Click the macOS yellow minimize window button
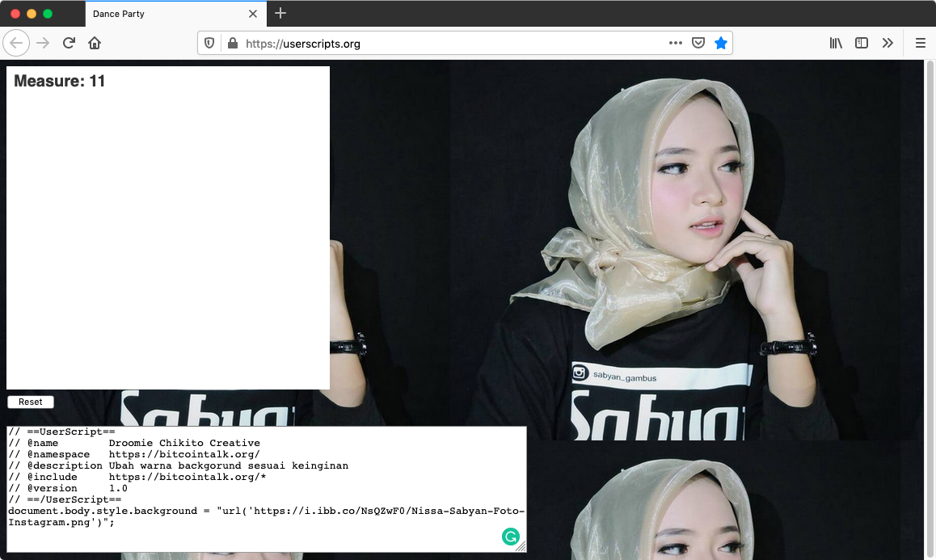The width and height of the screenshot is (936, 560). click(32, 14)
